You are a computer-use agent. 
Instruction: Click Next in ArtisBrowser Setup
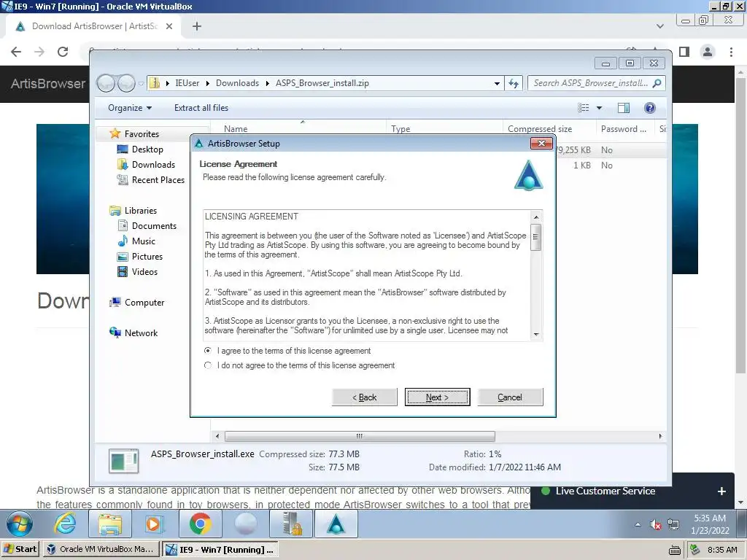pyautogui.click(x=438, y=397)
